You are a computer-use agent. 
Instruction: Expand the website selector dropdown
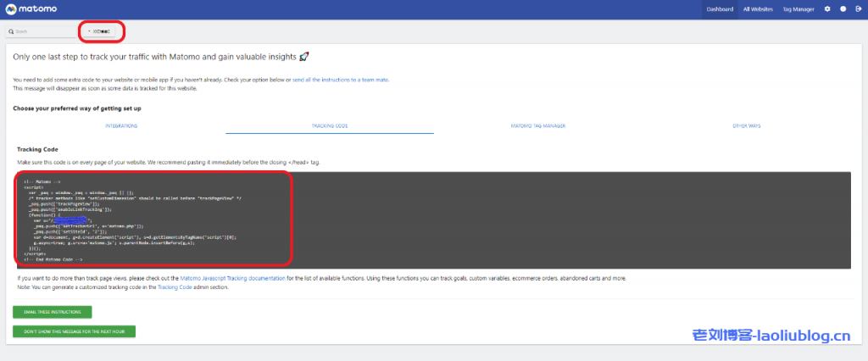point(100,31)
